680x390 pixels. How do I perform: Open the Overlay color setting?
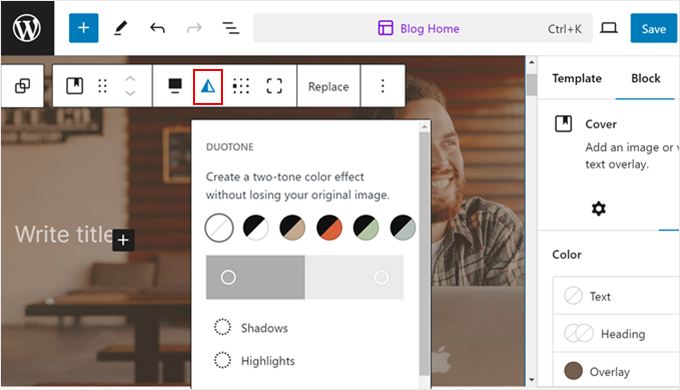point(616,371)
